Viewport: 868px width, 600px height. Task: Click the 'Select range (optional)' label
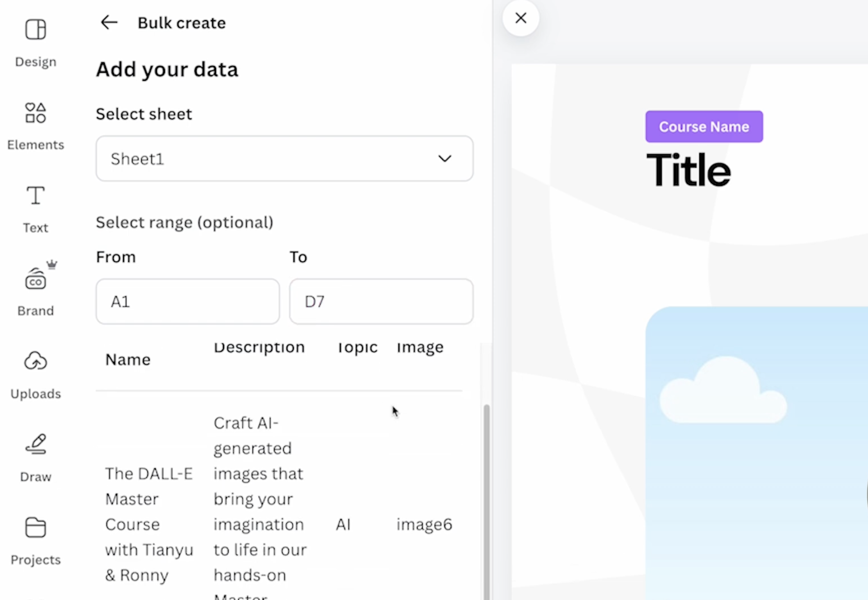click(x=184, y=223)
